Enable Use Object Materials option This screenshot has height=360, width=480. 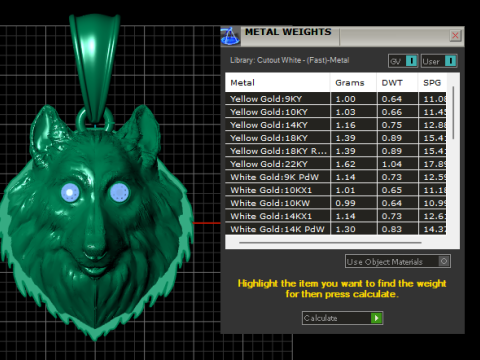point(398,261)
